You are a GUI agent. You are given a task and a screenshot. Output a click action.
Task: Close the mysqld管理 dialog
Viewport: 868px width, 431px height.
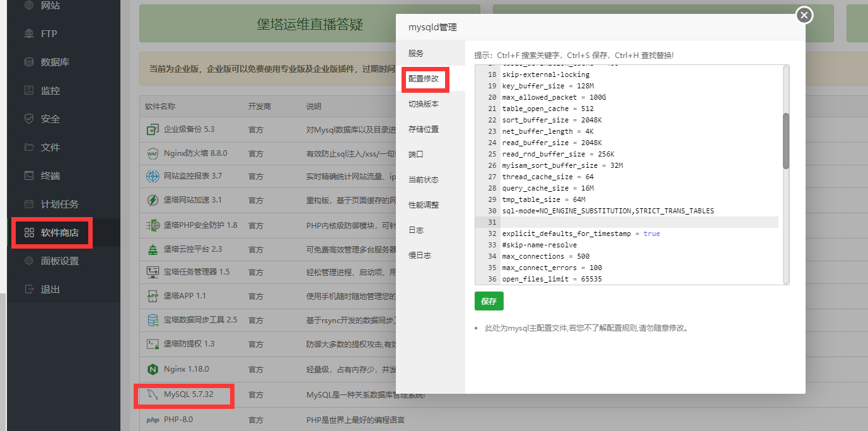point(804,15)
